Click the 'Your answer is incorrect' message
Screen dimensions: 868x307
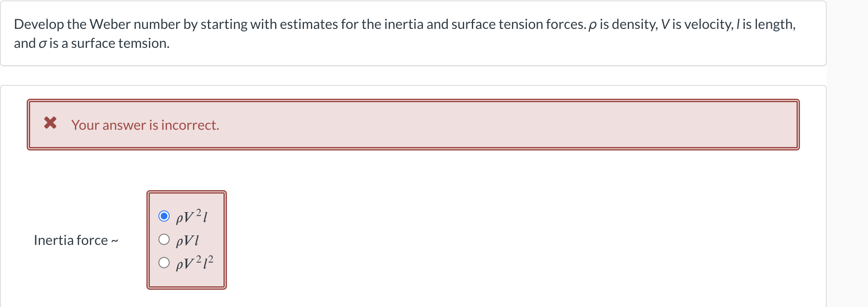click(x=146, y=125)
